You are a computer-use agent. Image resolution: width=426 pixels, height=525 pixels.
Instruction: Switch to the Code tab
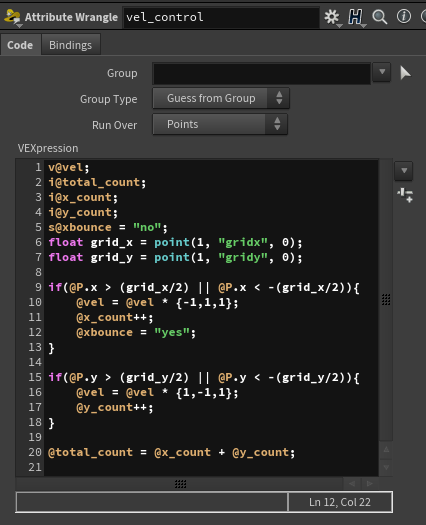point(20,45)
